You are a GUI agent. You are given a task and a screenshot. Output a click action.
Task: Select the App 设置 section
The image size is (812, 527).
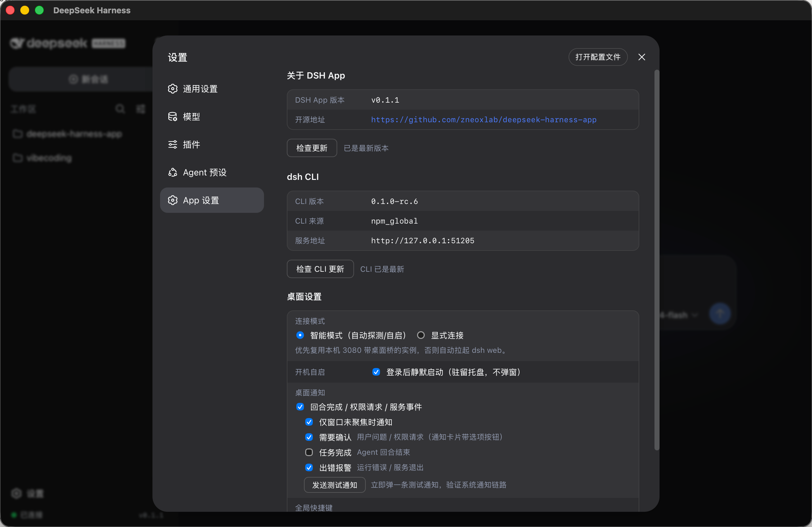click(211, 200)
